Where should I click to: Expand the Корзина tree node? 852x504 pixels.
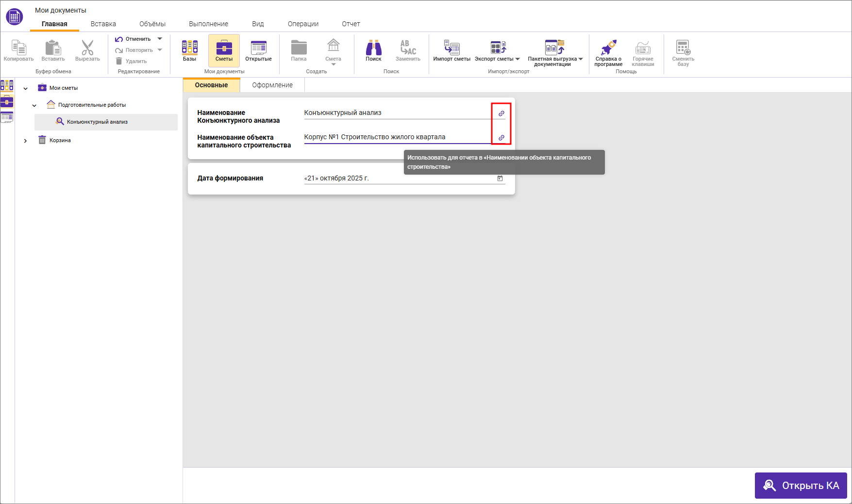(26, 141)
